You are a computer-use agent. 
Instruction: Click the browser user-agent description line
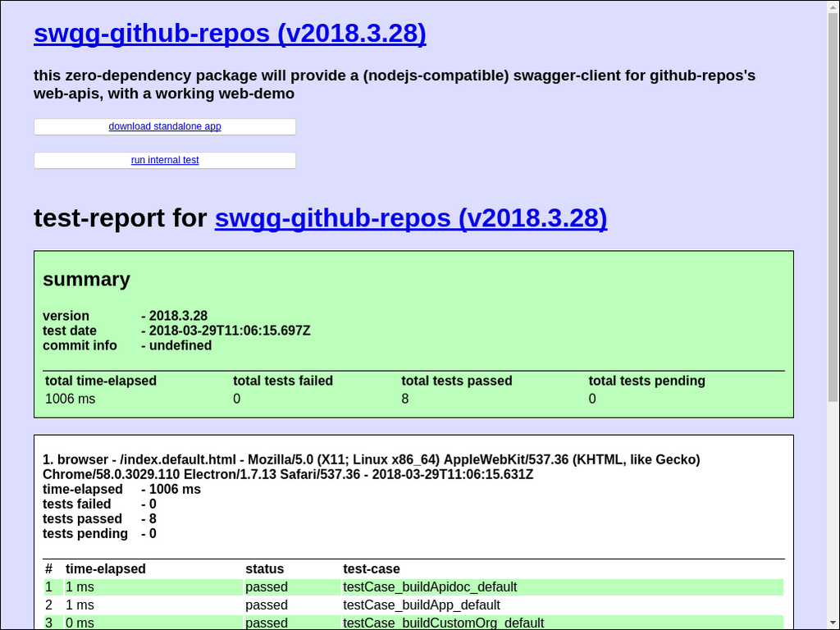[x=372, y=467]
